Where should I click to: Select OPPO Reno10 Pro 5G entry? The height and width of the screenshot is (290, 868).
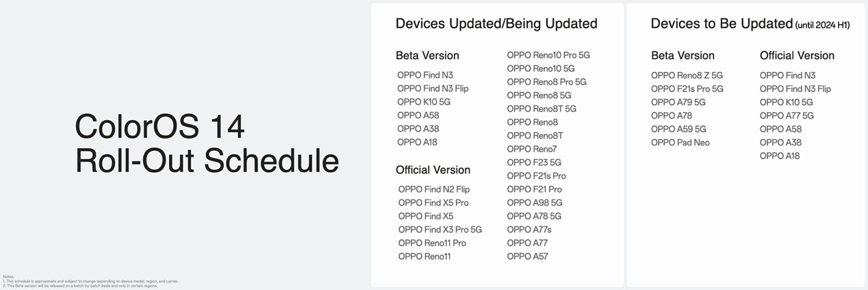point(548,55)
